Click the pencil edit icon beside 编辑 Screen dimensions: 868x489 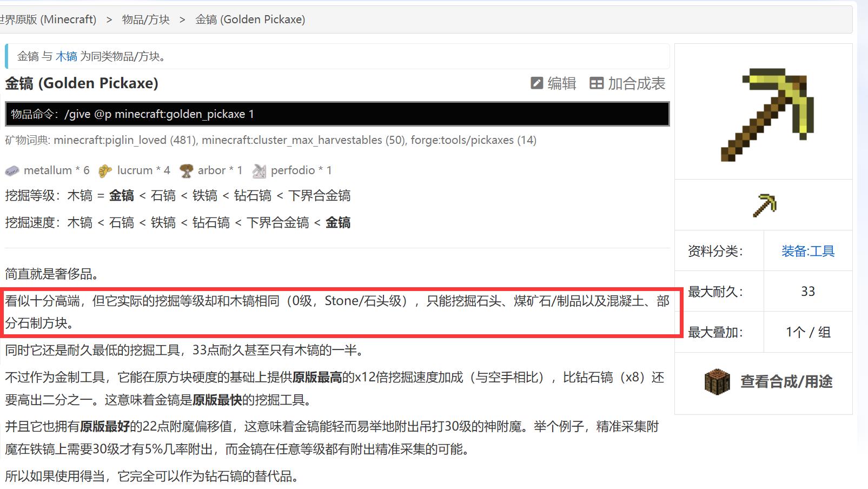coord(536,83)
